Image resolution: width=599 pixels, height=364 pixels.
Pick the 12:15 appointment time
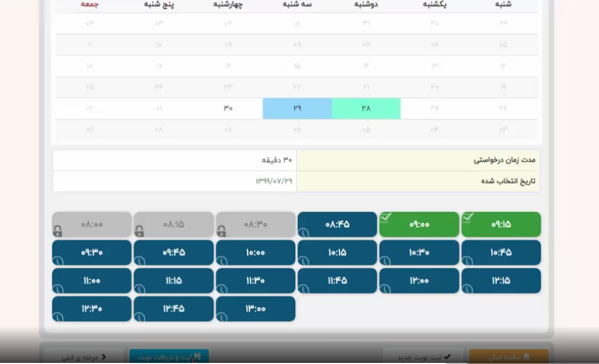pos(501,281)
